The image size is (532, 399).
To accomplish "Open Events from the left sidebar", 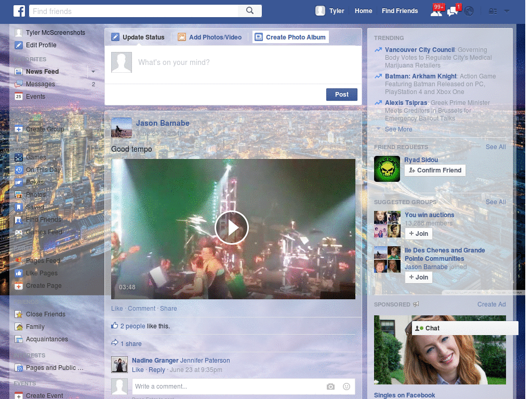I will [35, 96].
